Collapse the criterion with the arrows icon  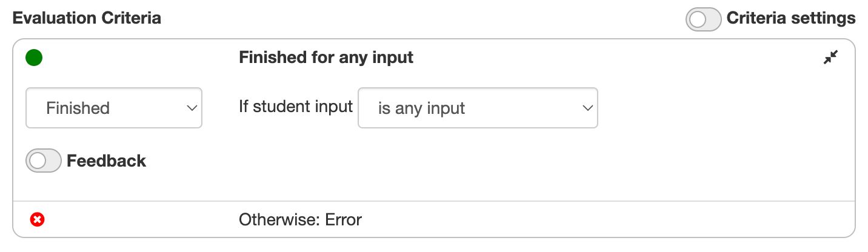point(830,58)
